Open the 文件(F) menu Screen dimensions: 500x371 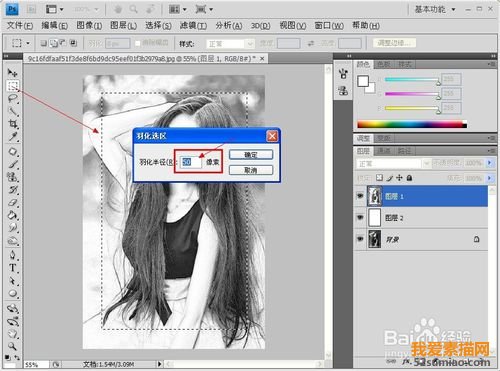[20, 26]
